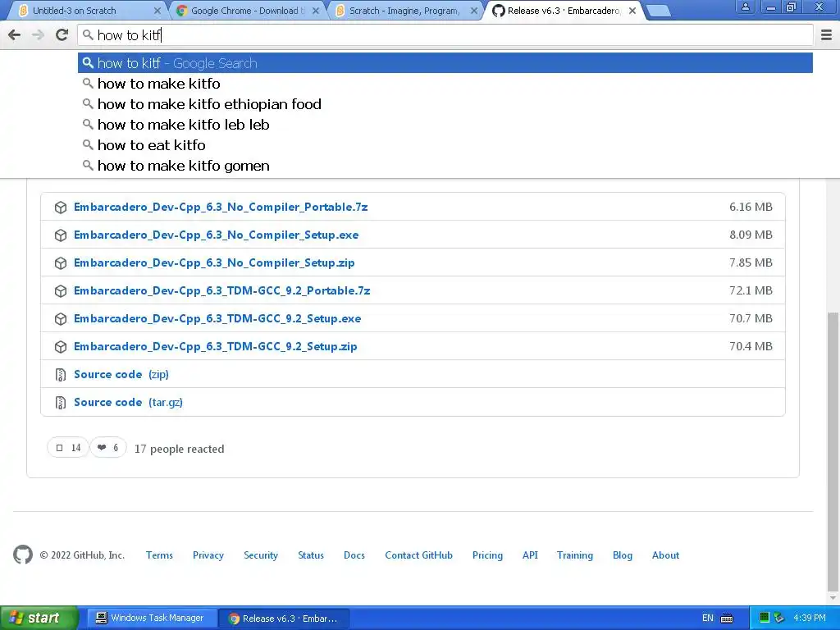Screen dimensions: 840x630
Task: Download Embarcadero_Dev-Cpp_6.3_No_Compiler_Setup.zip
Action: (214, 263)
